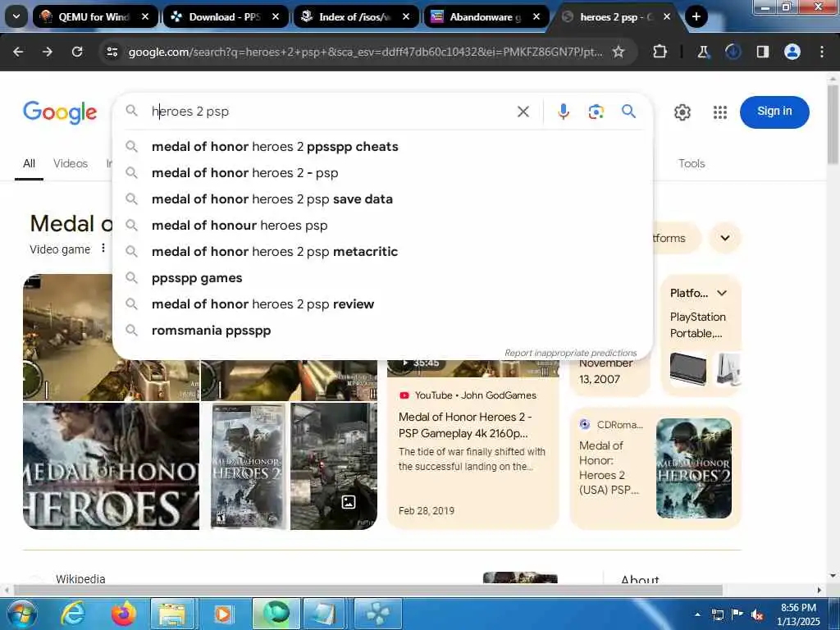
Task: Open Windows Start menu
Action: coord(21,614)
